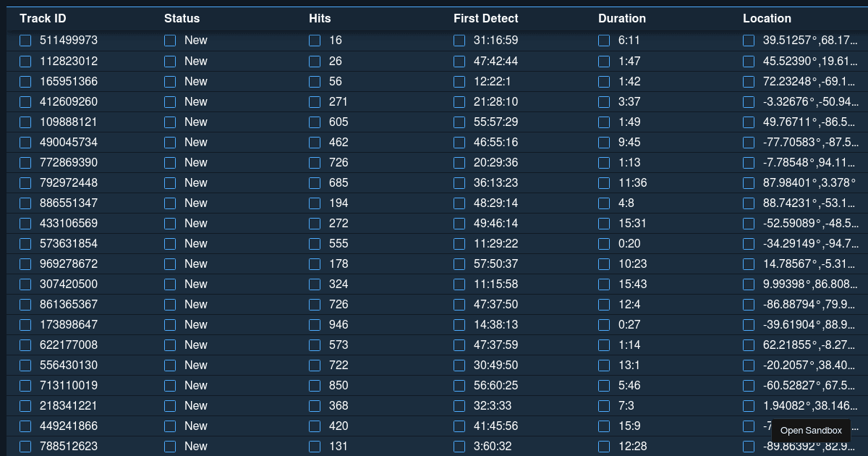Tick the checkbox for Track ID 412609260

[x=25, y=101]
